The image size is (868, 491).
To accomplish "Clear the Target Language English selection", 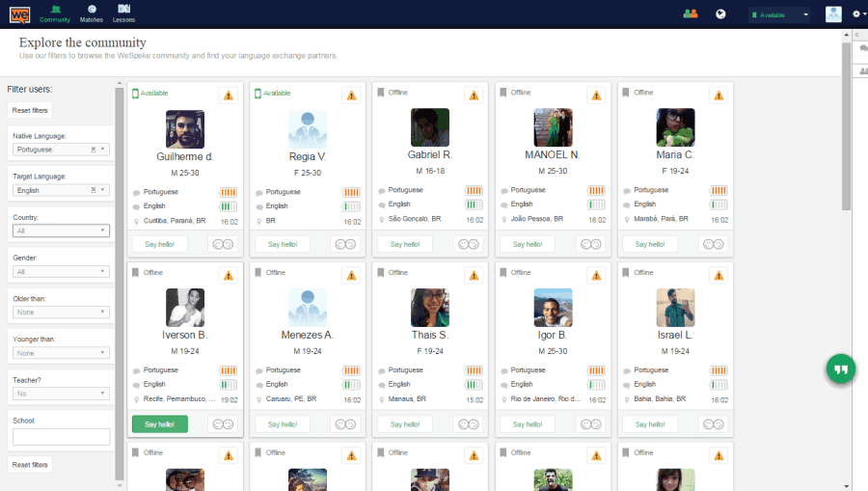I will tap(94, 190).
